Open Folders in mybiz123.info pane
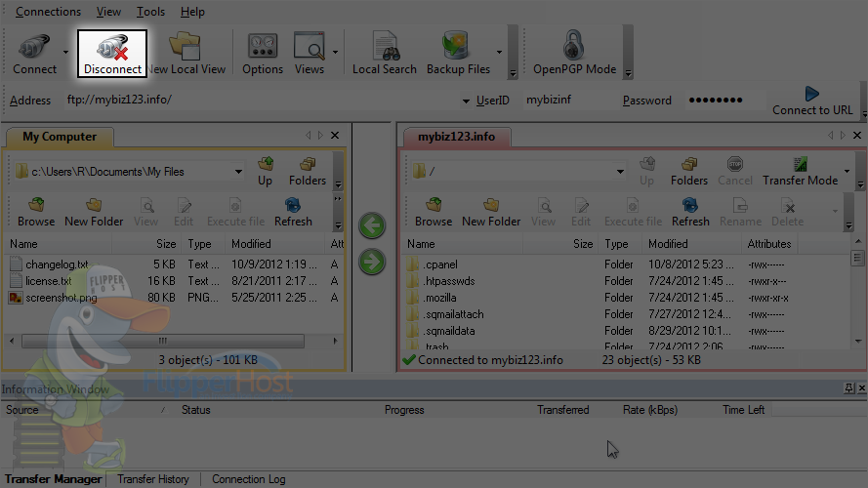Image resolution: width=868 pixels, height=488 pixels. (x=689, y=172)
